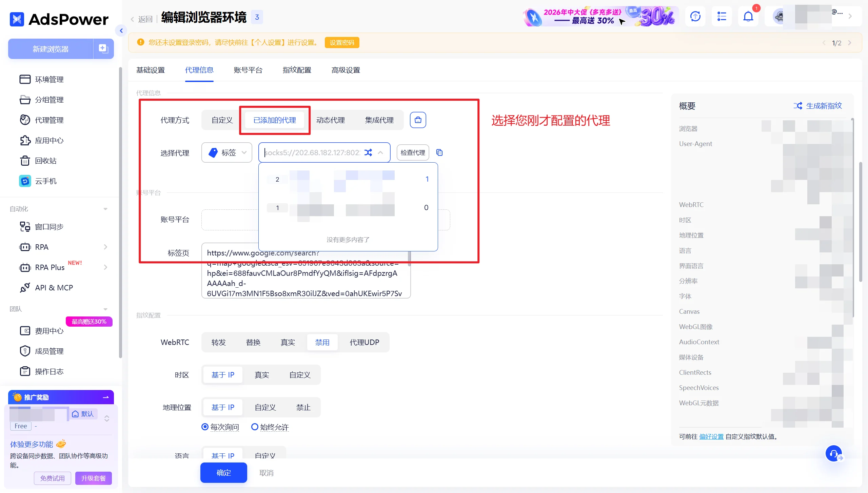The image size is (868, 493).
Task: Open 应用中心 puzzle icon item
Action: 42,140
